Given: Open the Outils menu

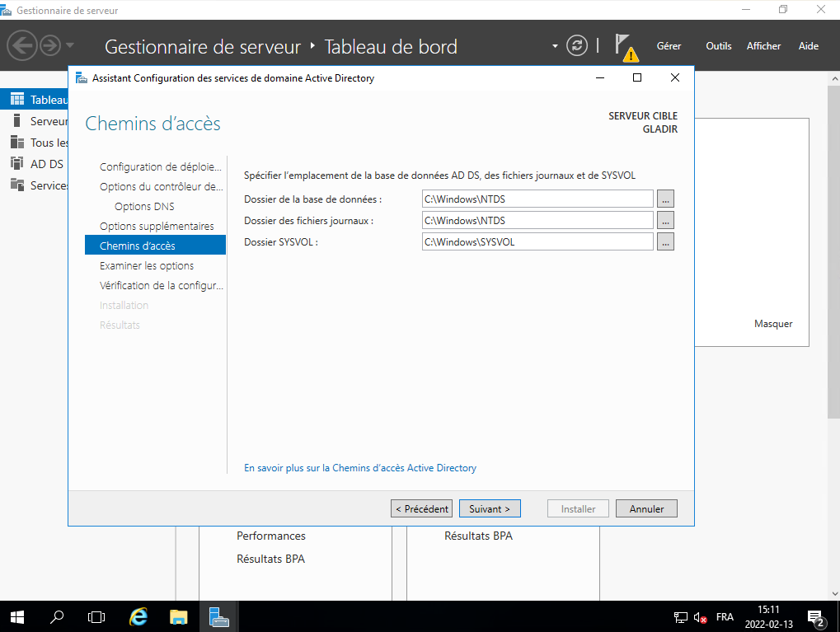Looking at the screenshot, I should [x=718, y=46].
